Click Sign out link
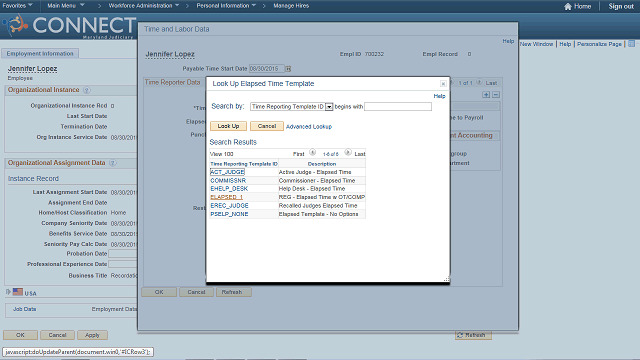The image size is (640, 360). coord(621,6)
